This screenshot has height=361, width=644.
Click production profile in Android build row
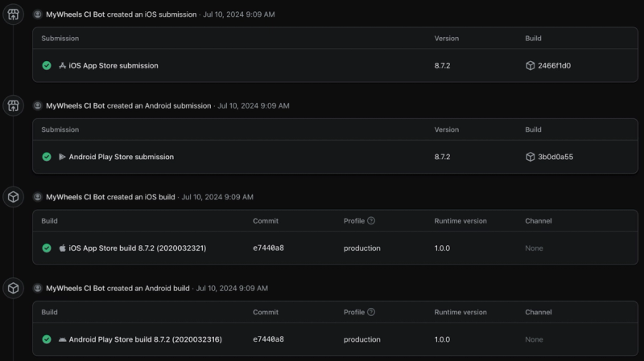pos(361,339)
